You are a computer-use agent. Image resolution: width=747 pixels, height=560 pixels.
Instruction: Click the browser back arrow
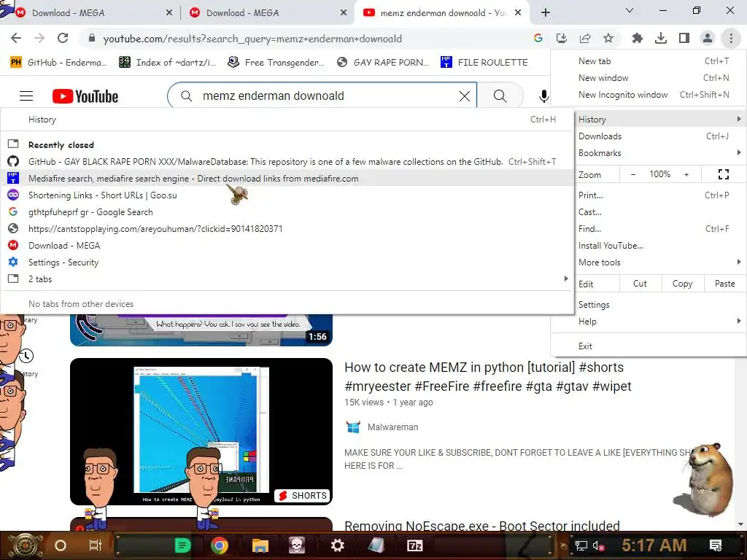pyautogui.click(x=16, y=39)
